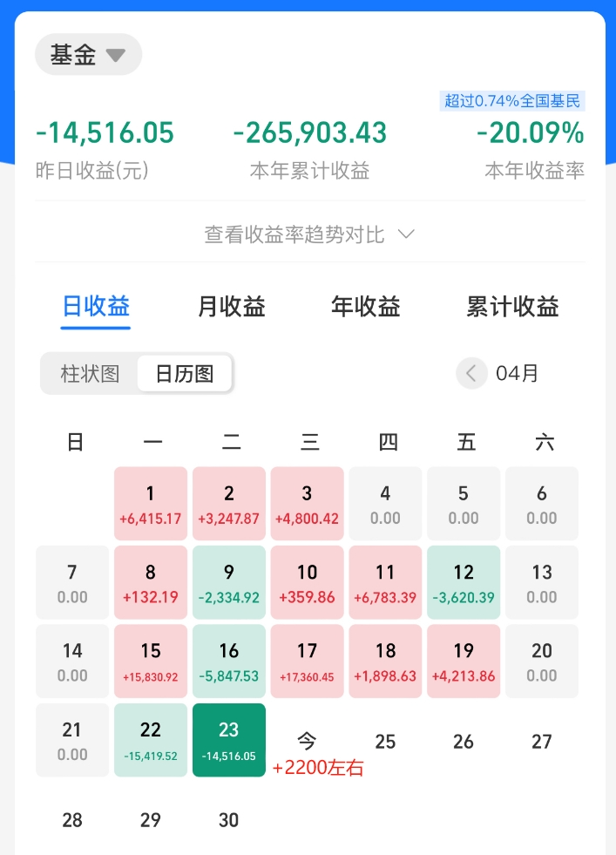Tap yearly cumulative earnings -265,903.43
Image resolution: width=616 pixels, height=855 pixels.
[x=310, y=133]
